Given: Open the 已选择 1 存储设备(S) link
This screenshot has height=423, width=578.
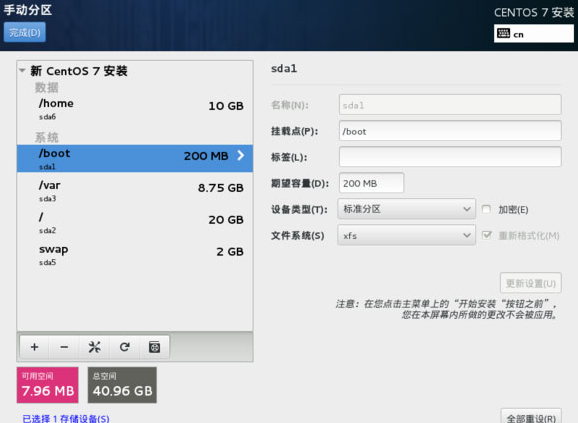Looking at the screenshot, I should point(66,419).
